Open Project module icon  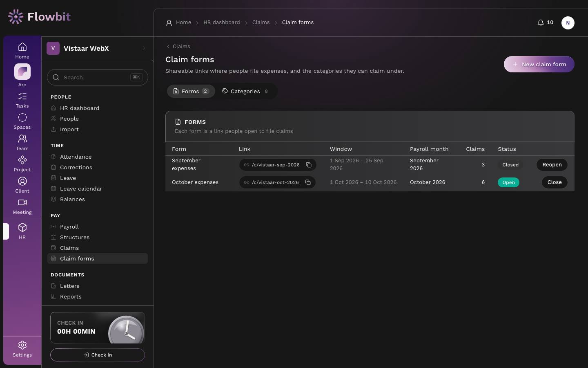click(x=22, y=164)
